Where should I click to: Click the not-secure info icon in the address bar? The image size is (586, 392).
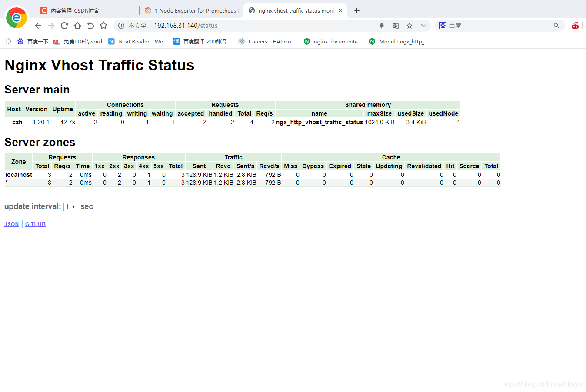[x=121, y=26]
